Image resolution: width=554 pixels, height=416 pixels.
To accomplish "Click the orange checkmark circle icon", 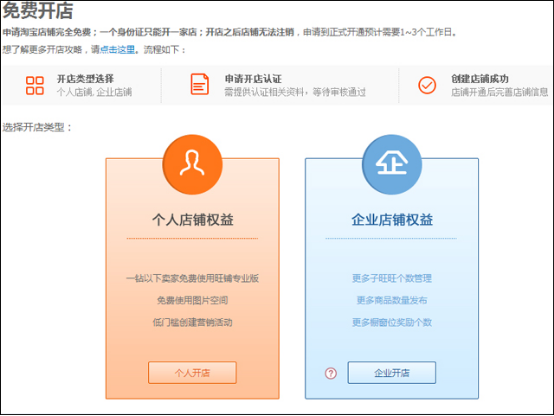I will (427, 85).
